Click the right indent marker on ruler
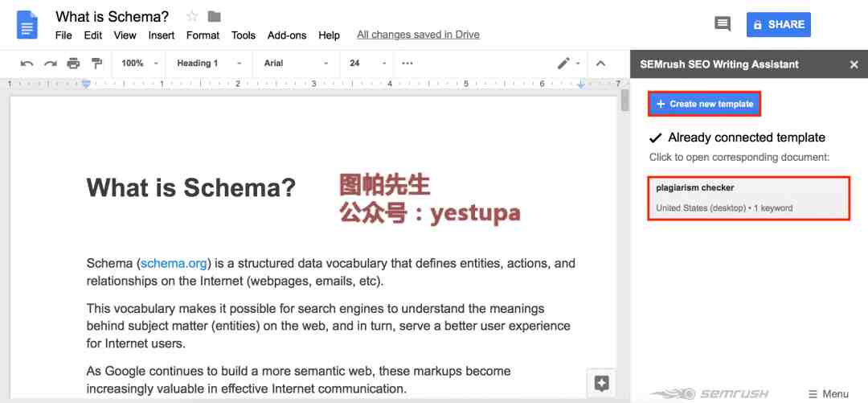The image size is (868, 403). point(581,84)
